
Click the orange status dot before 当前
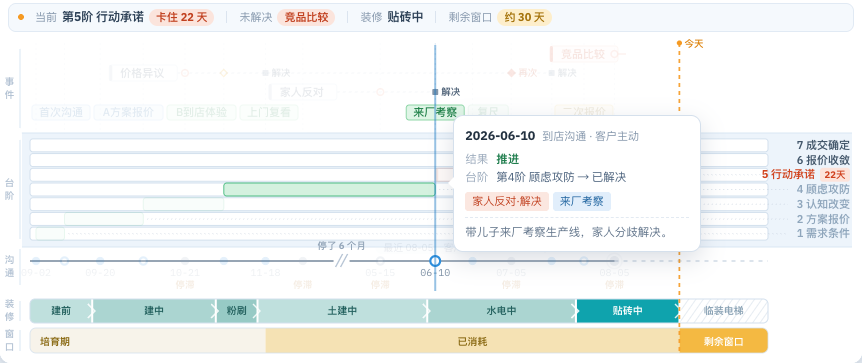(21, 17)
